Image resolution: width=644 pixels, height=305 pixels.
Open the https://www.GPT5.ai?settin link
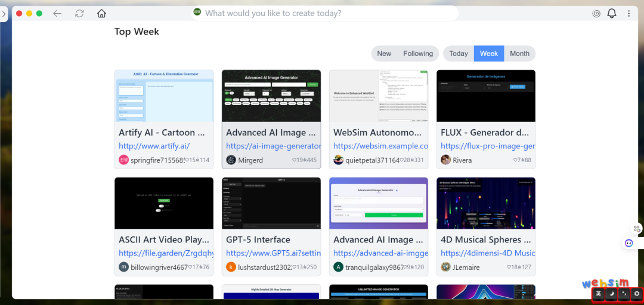pyautogui.click(x=274, y=253)
